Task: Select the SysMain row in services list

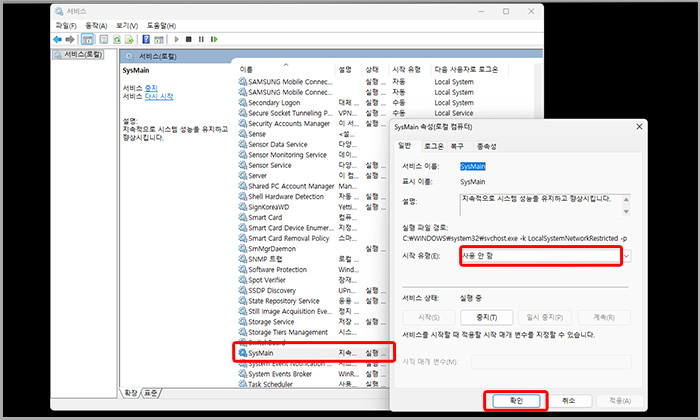Action: tap(314, 353)
